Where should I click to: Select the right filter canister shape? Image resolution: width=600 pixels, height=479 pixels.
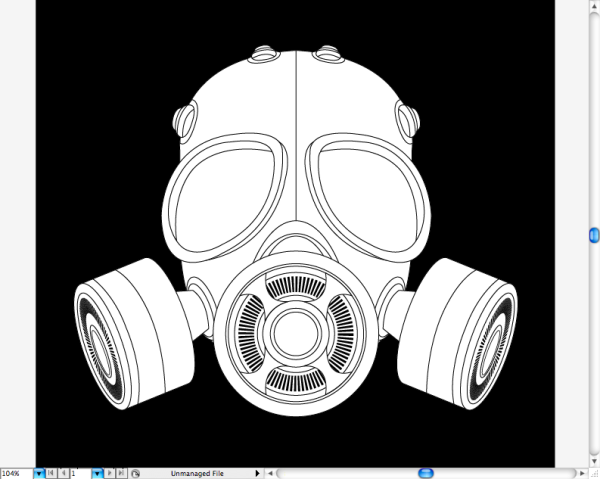460,328
